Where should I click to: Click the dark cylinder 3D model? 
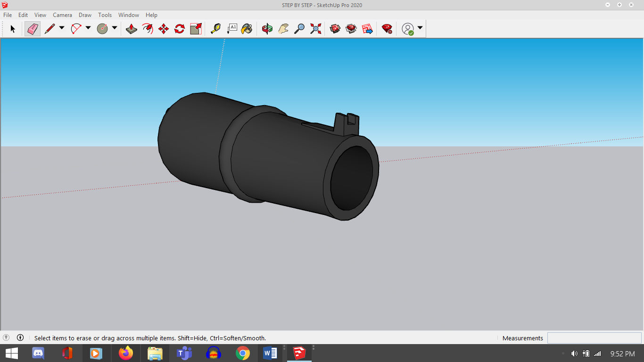268,157
